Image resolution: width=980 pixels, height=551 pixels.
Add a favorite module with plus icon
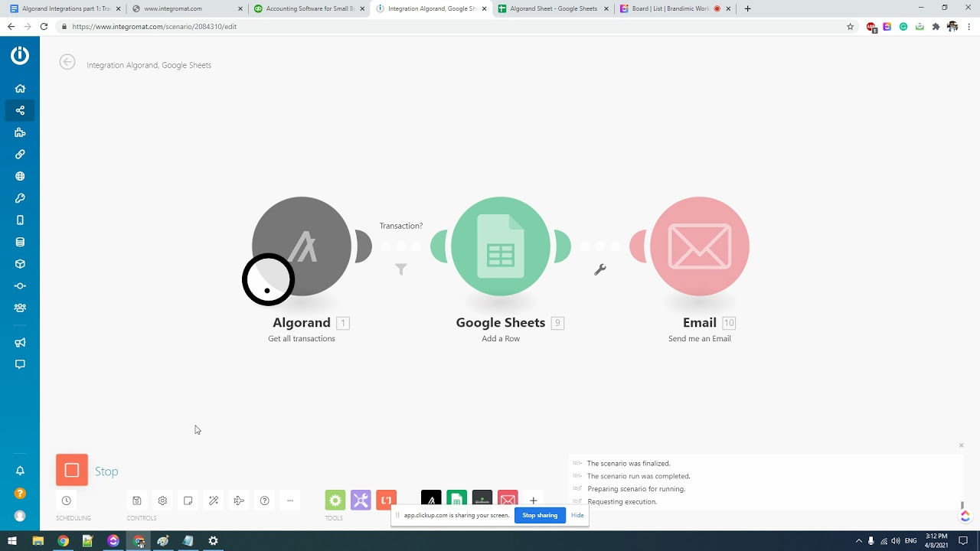534,500
